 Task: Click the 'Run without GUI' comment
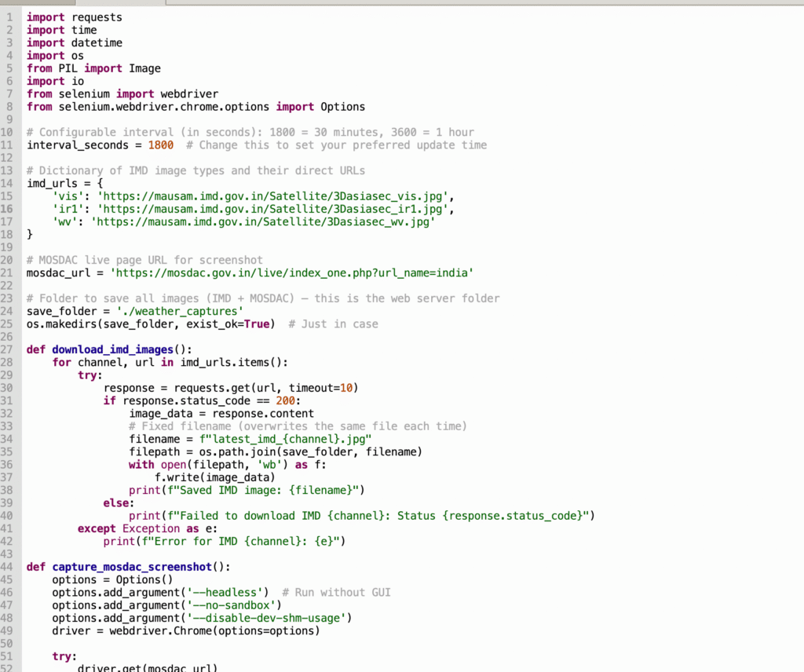click(336, 593)
